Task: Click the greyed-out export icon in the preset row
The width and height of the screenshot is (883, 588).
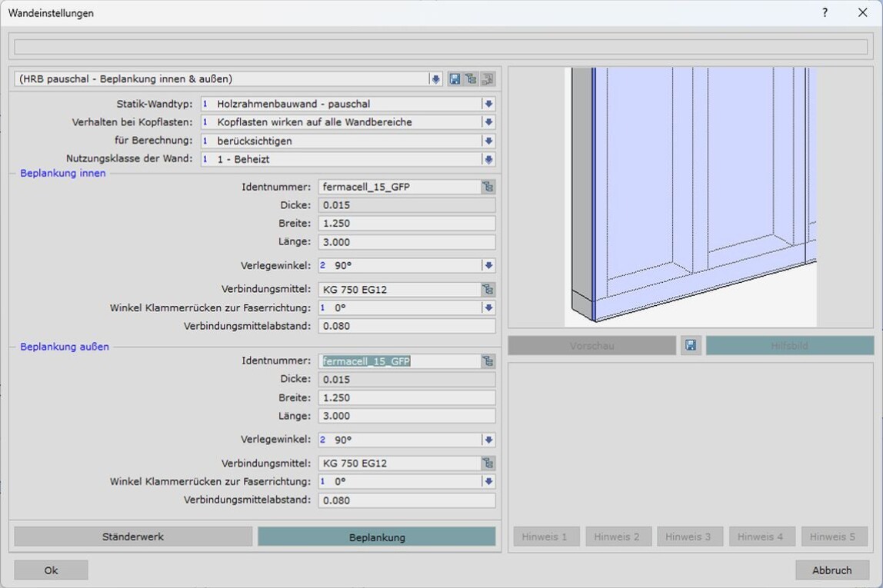Action: (488, 79)
